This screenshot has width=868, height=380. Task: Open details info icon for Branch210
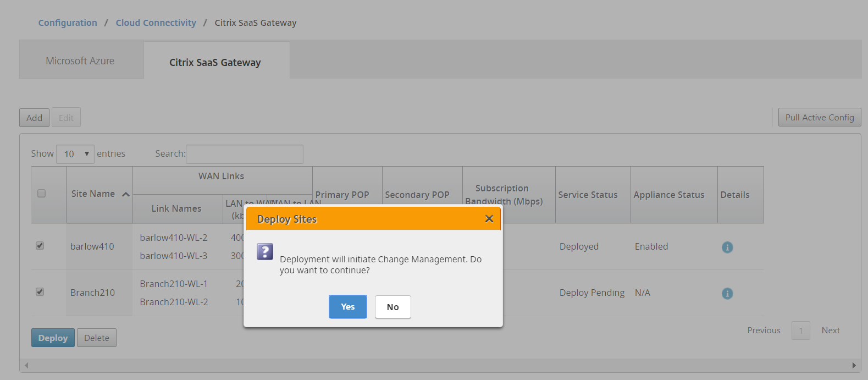[x=727, y=294]
